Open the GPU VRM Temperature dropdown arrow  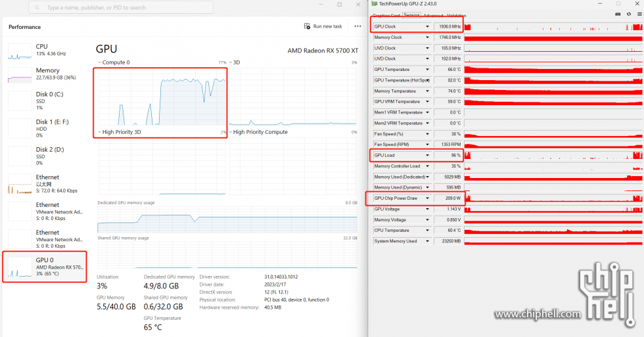[427, 102]
